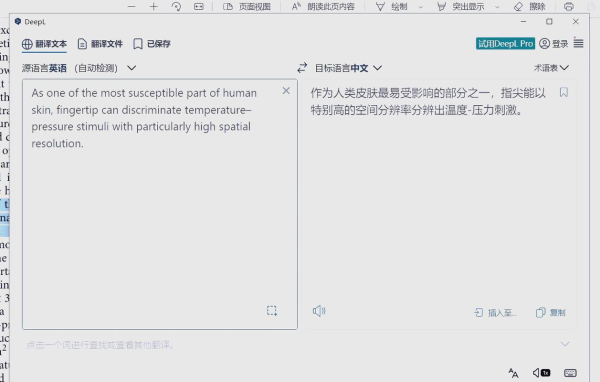Click the DeepL logo in title bar
The image size is (600, 382).
18,21
